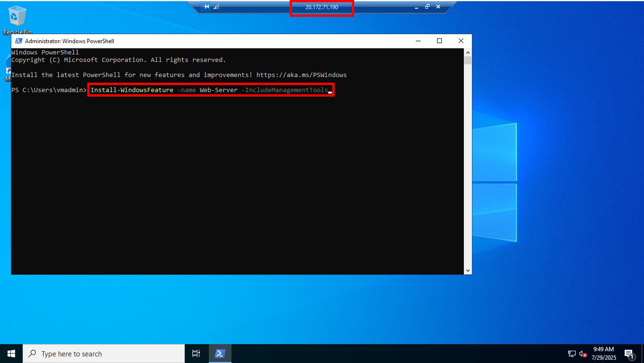
Task: Click the vertical scrollbar track
Action: tap(468, 162)
